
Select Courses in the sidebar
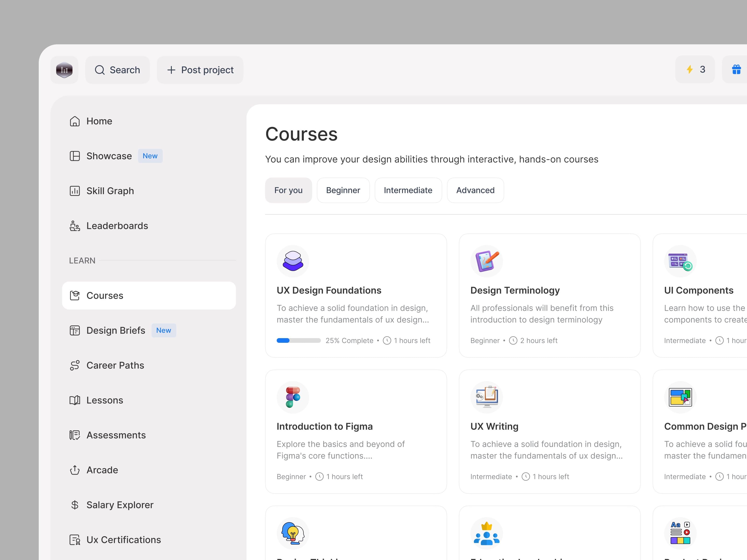(x=149, y=295)
